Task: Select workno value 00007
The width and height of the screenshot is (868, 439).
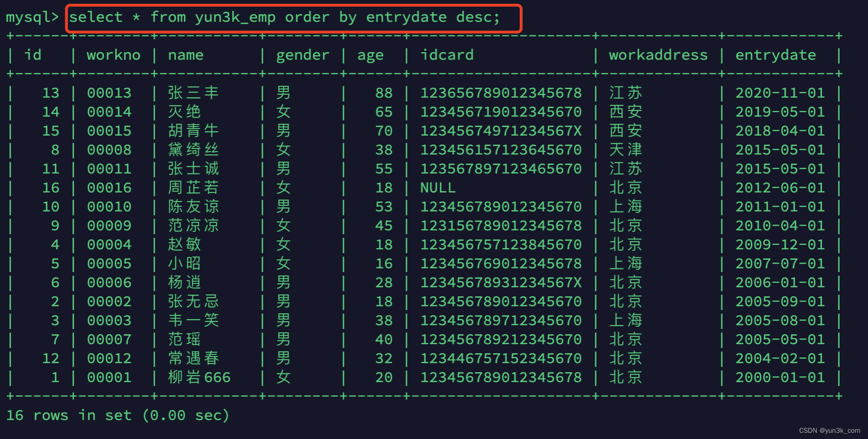Action: (109, 339)
